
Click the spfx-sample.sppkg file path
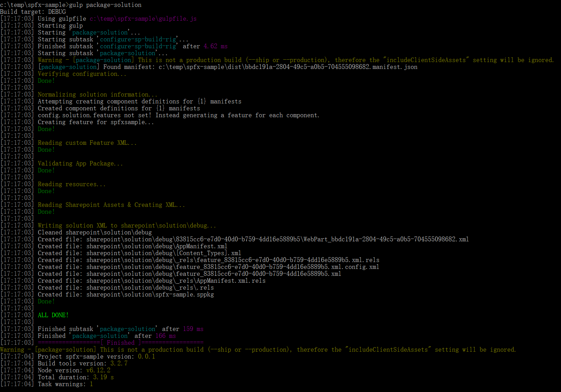(150, 294)
